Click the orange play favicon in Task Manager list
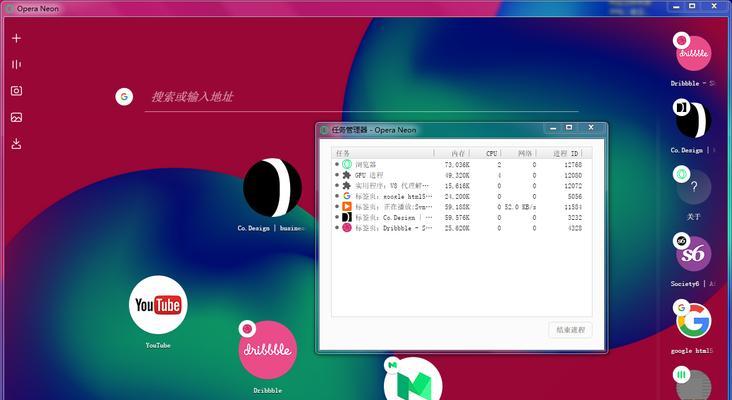The width and height of the screenshot is (732, 400). (x=346, y=207)
